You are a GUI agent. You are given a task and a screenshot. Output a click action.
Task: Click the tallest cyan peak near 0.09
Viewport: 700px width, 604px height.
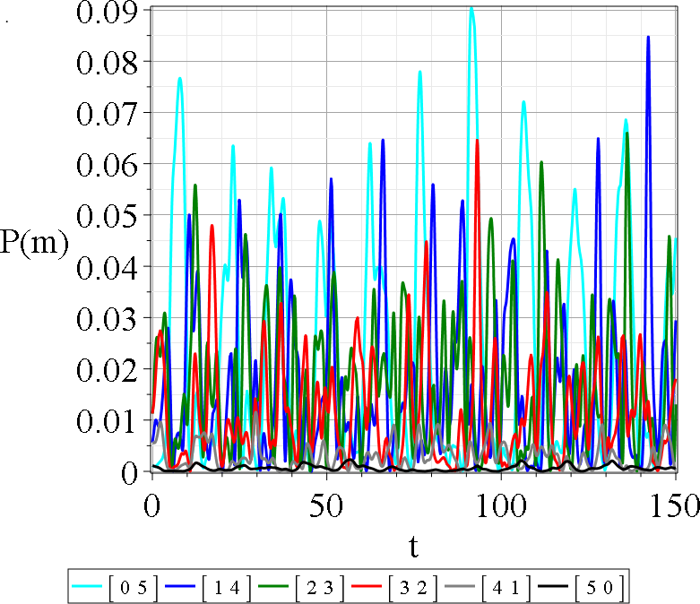[471, 9]
